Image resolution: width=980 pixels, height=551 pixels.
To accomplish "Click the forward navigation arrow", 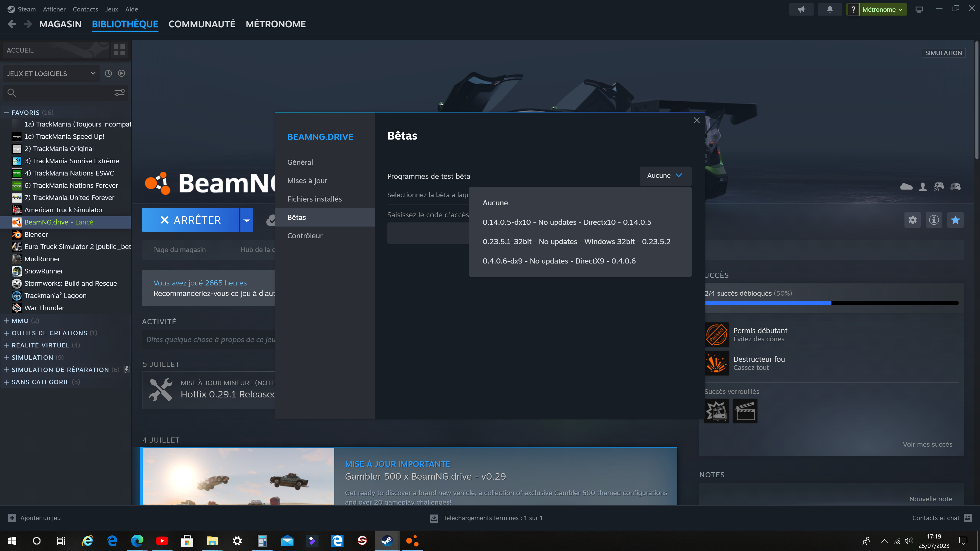I will pos(28,24).
